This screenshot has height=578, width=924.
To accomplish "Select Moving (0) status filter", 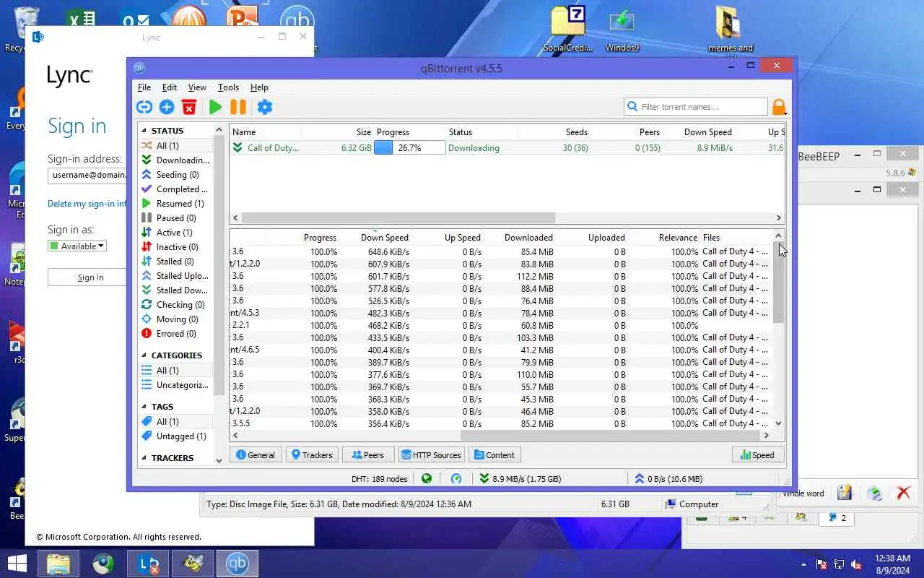I will (175, 319).
